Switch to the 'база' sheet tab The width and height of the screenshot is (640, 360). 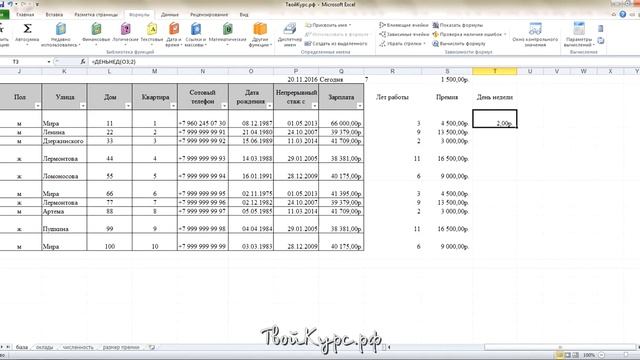22,347
